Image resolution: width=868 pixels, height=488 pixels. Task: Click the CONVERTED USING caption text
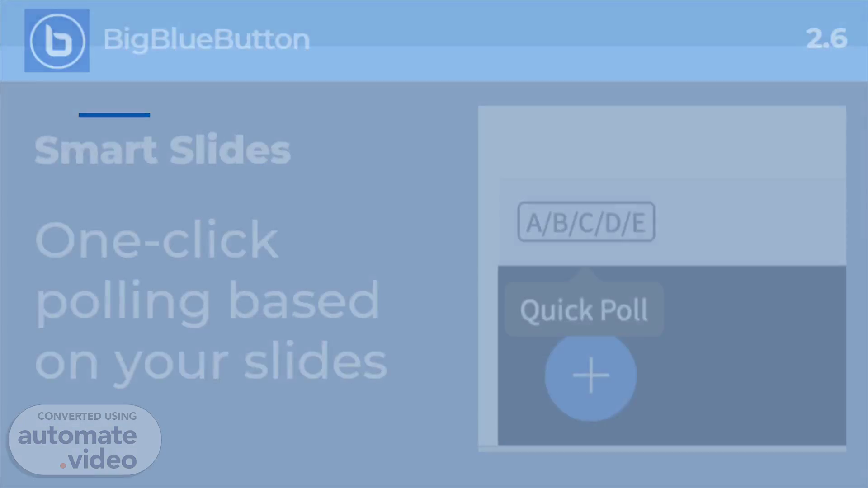(x=87, y=416)
